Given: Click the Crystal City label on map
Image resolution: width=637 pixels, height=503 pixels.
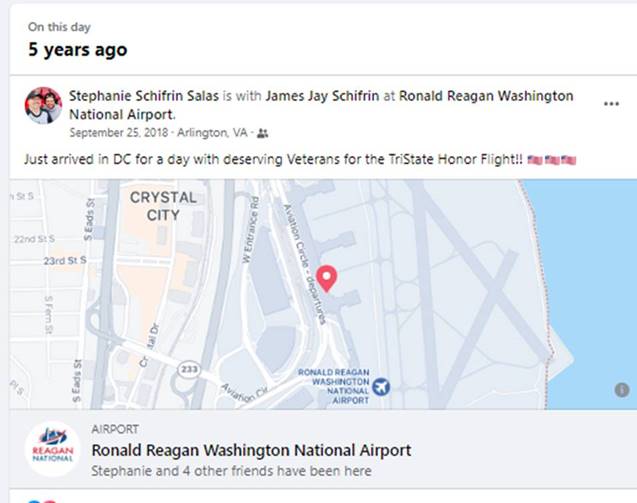Looking at the screenshot, I should pos(163,206).
